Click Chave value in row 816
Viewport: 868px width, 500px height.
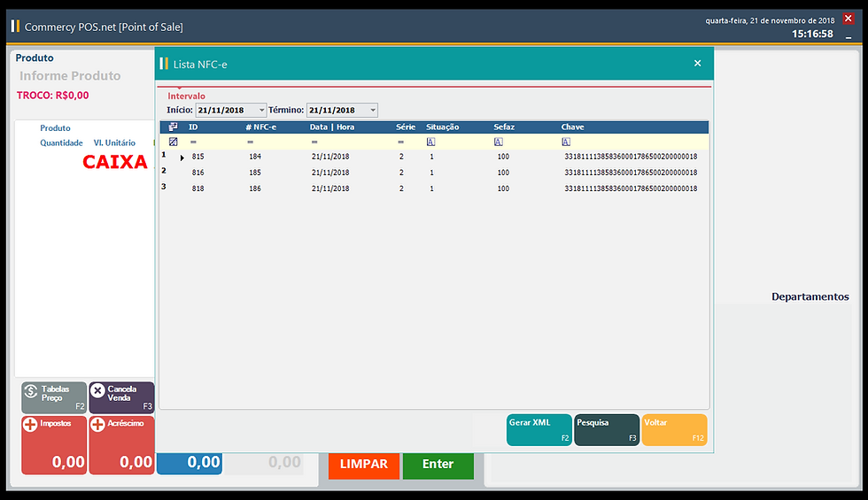(631, 173)
